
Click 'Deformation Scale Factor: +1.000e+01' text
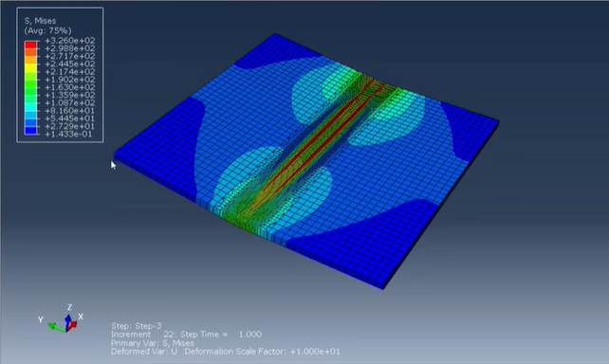[x=262, y=352]
